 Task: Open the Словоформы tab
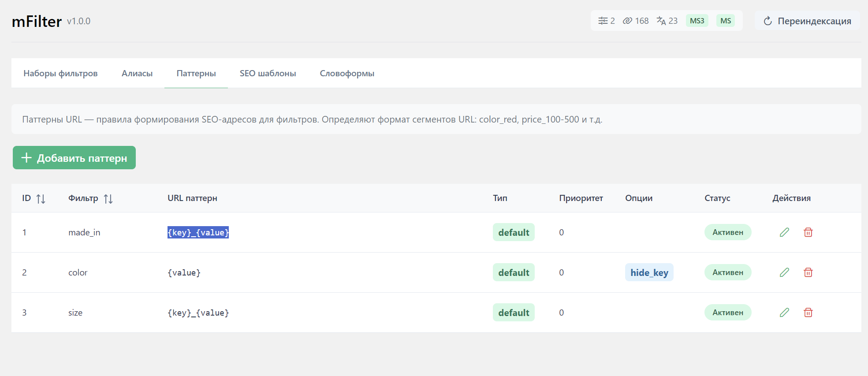(x=347, y=73)
